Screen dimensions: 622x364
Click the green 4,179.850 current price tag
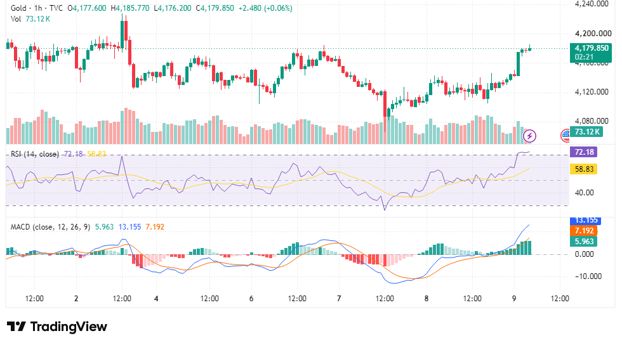tap(591, 53)
